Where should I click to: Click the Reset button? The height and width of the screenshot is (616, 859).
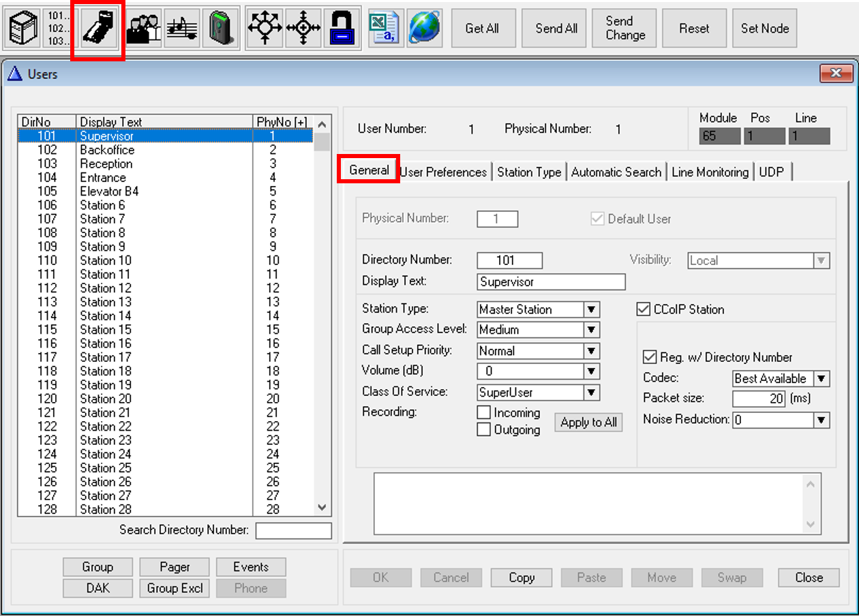click(694, 29)
